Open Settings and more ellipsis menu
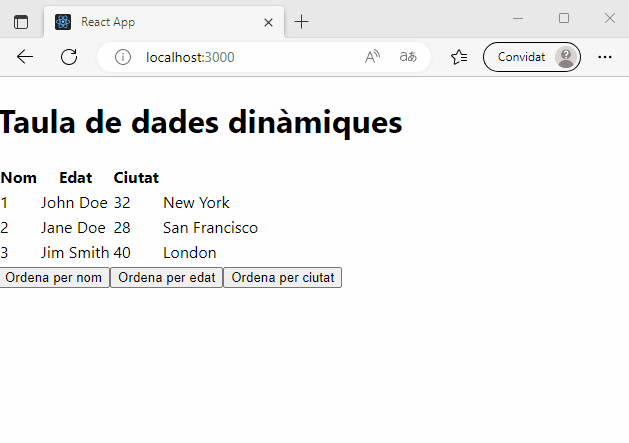This screenshot has height=443, width=629. click(x=605, y=57)
